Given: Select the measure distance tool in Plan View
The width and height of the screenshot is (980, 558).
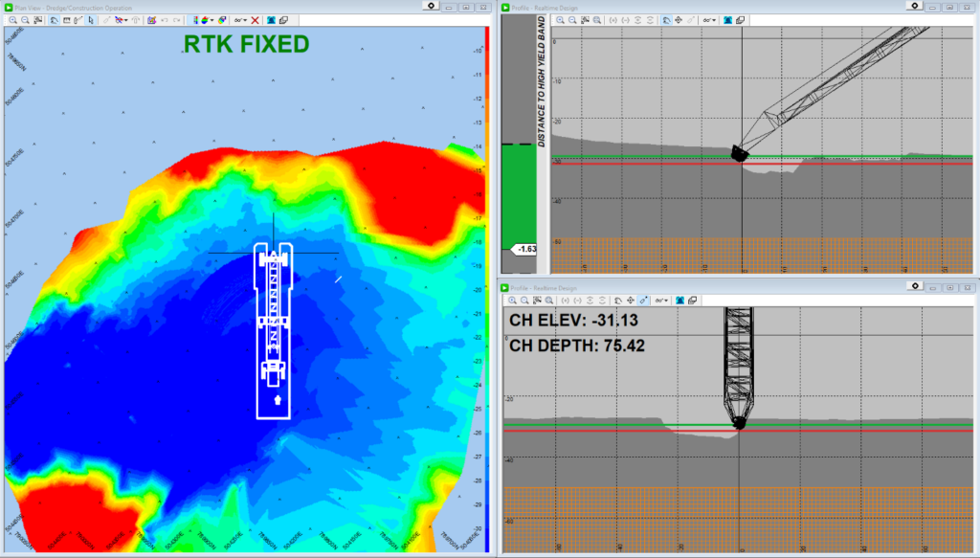Looking at the screenshot, I should (78, 20).
